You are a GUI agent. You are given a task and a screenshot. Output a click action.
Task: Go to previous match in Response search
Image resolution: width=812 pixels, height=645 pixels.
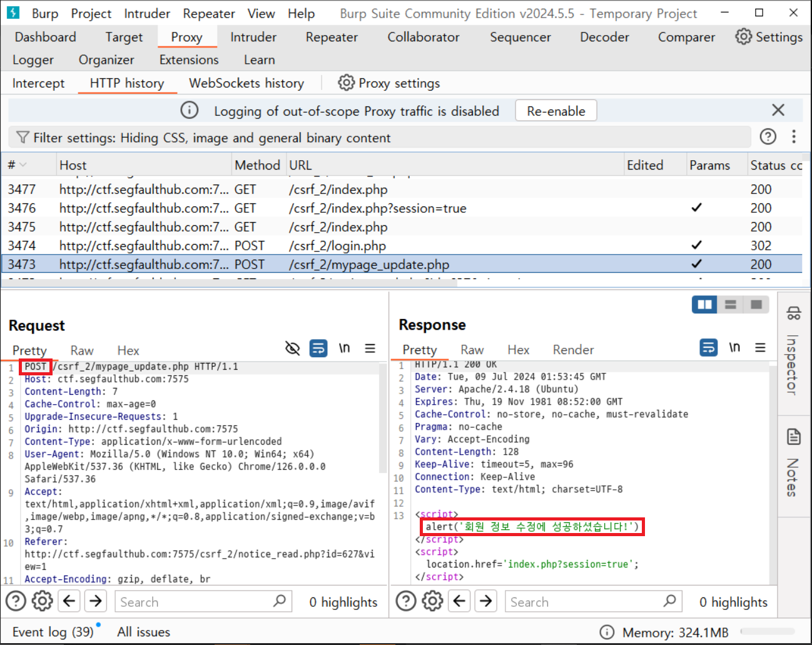(x=459, y=601)
